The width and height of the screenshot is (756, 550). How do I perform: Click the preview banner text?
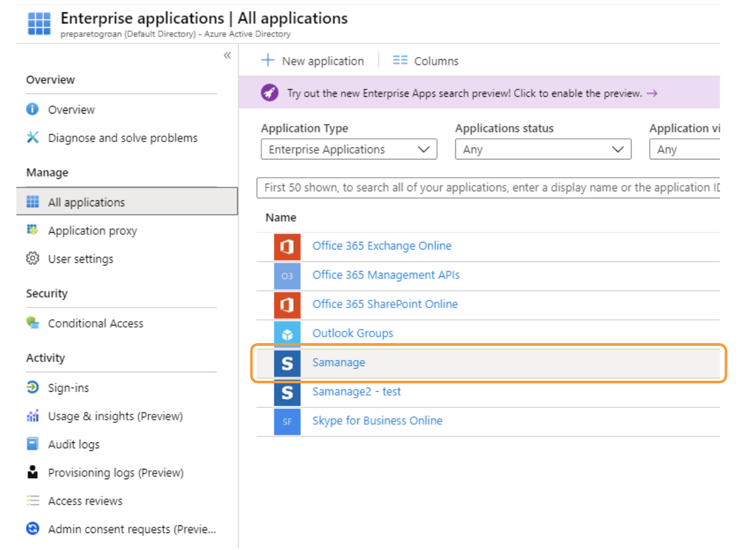tap(464, 93)
